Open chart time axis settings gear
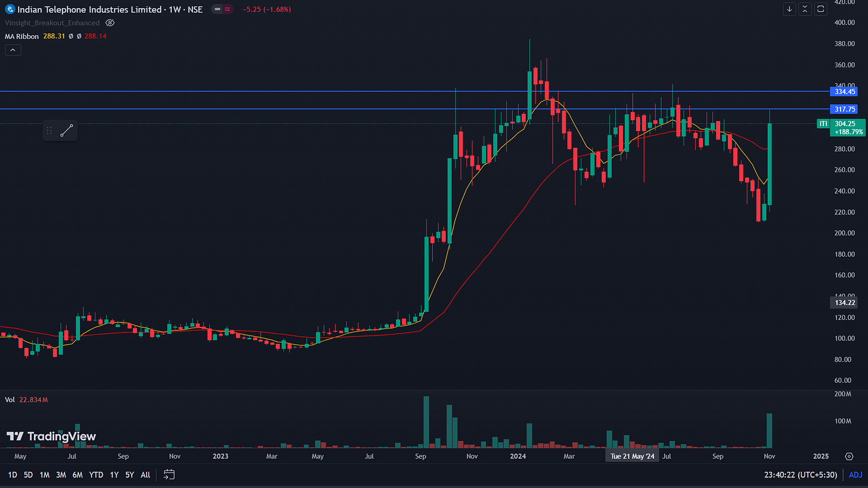868x488 pixels. (x=849, y=456)
